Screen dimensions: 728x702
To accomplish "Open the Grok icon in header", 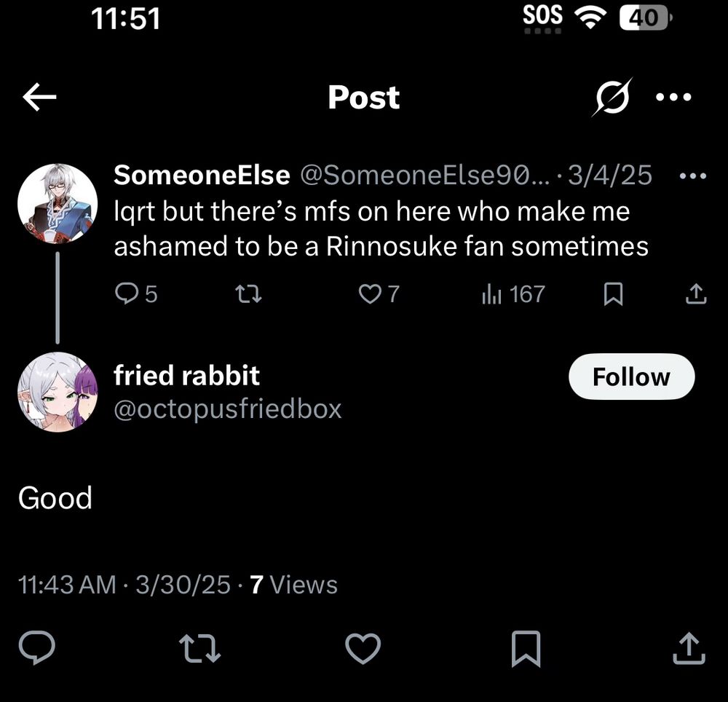I will click(611, 97).
